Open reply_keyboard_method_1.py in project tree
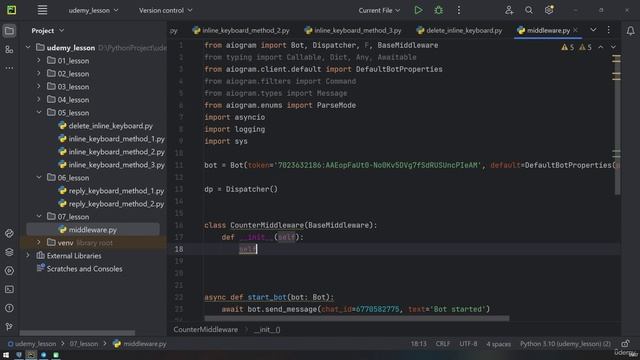The image size is (640, 360). click(111, 191)
